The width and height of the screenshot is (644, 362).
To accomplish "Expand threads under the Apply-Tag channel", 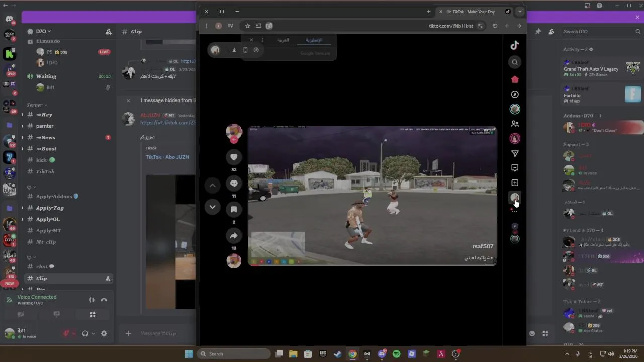I will (22, 208).
